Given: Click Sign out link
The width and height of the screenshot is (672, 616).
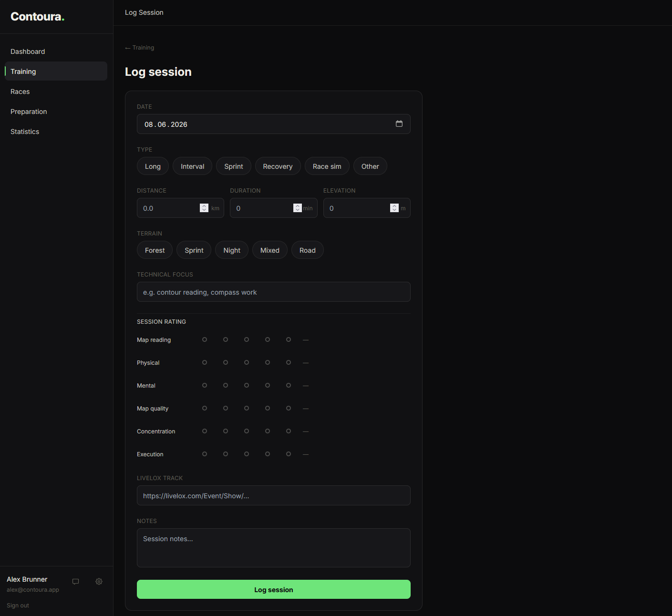Looking at the screenshot, I should [18, 606].
